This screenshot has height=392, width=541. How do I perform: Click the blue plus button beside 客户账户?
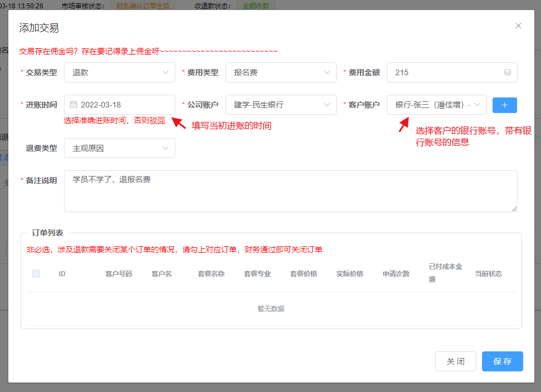pyautogui.click(x=504, y=105)
